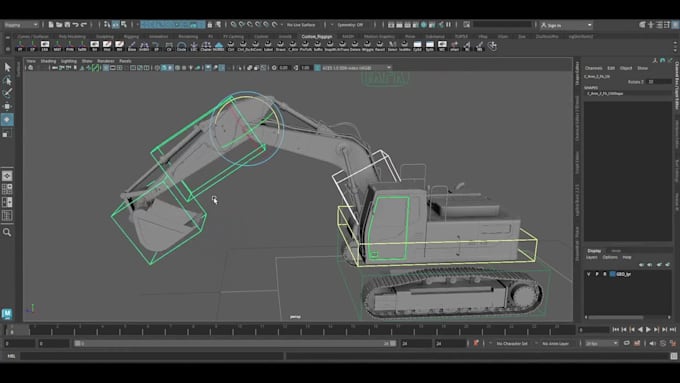Click the Open Scene folder icon
Screen dimensions: 680x383
pyautogui.click(x=59, y=25)
